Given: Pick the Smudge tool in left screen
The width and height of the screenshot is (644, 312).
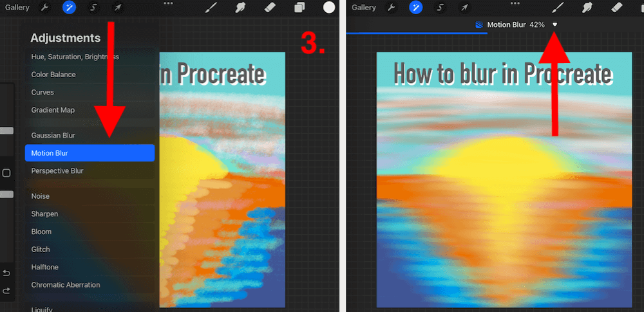Looking at the screenshot, I should click(x=240, y=7).
